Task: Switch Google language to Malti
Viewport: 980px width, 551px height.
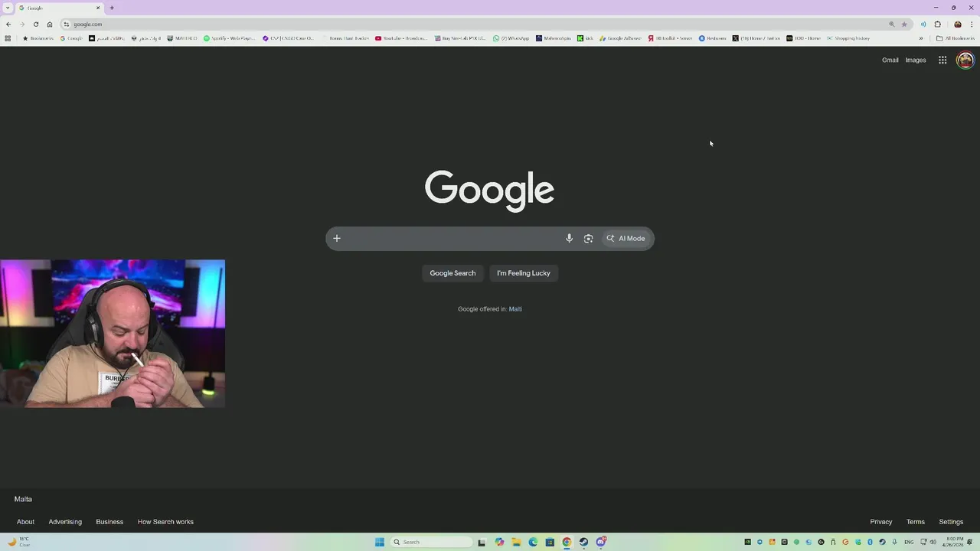Action: tap(515, 309)
